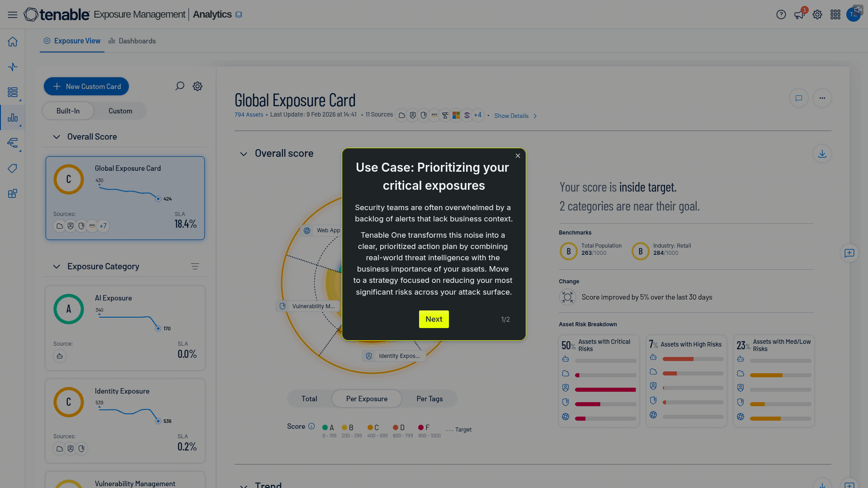Click the orange C score legend swatch
The width and height of the screenshot is (868, 488).
coord(370,427)
